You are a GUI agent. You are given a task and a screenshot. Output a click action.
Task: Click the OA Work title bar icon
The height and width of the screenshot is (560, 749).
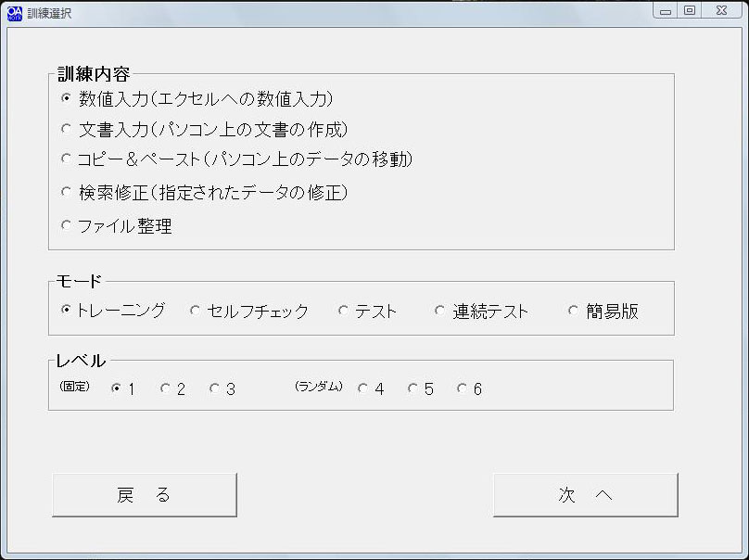14,13
